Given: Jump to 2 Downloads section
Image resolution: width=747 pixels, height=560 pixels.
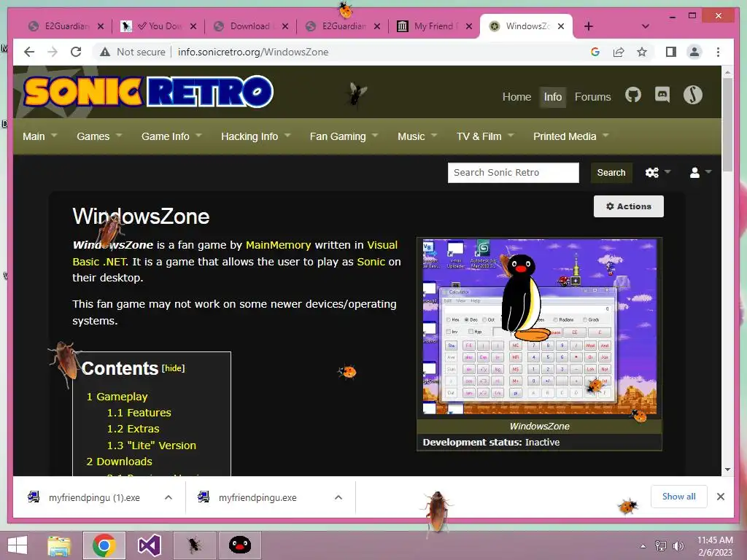Looking at the screenshot, I should [x=119, y=462].
